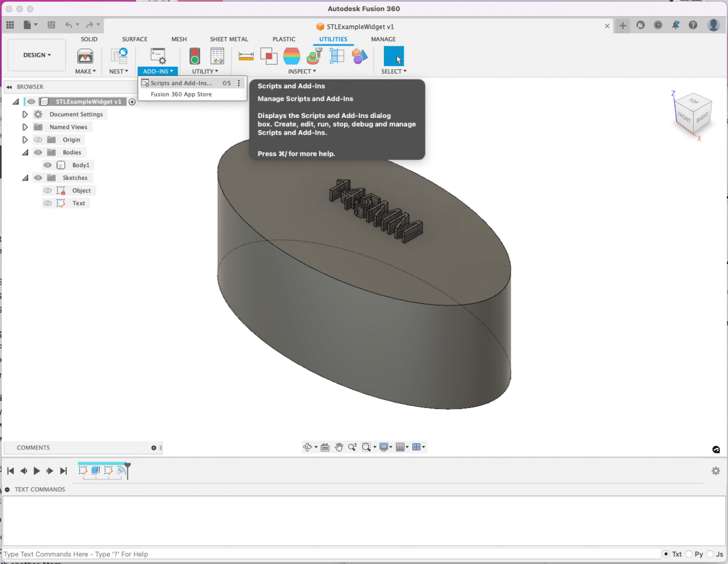
Task: Activate the Zebra Analysis tool
Action: [x=291, y=56]
